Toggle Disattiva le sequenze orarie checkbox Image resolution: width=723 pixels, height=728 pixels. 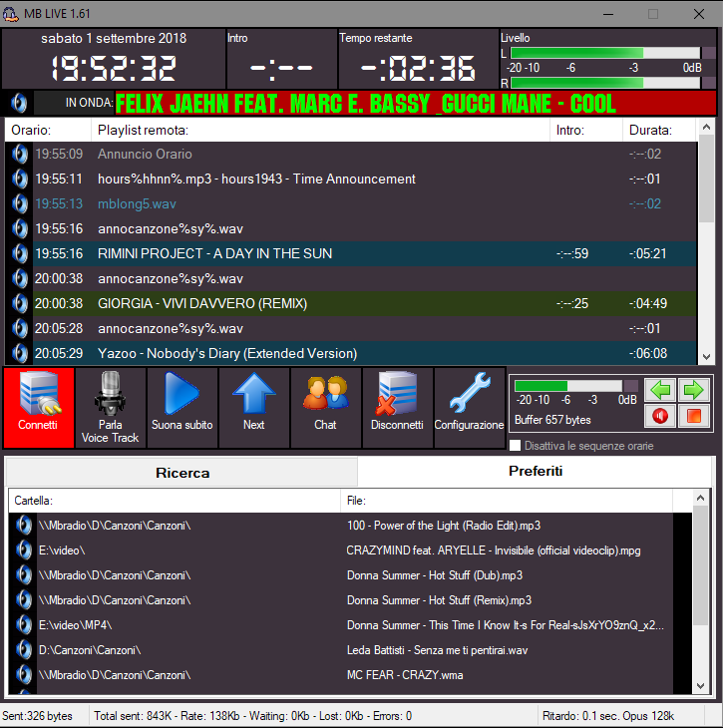click(x=515, y=446)
